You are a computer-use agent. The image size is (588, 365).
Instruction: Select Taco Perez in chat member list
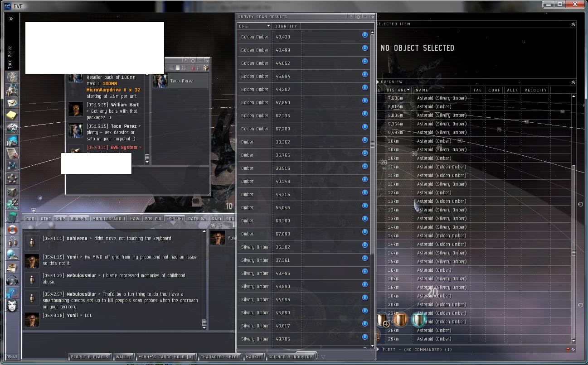coord(180,81)
